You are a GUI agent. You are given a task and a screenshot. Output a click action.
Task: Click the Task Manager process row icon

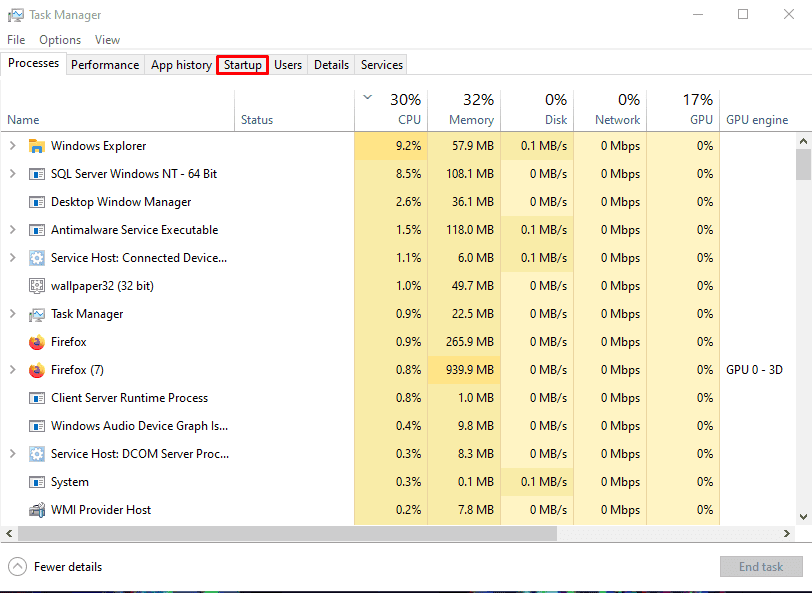pos(36,314)
